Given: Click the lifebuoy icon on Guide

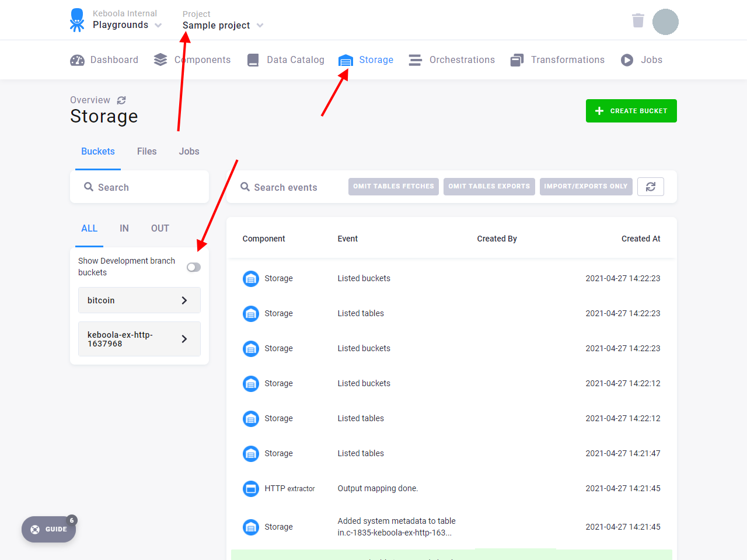Looking at the screenshot, I should point(35,530).
